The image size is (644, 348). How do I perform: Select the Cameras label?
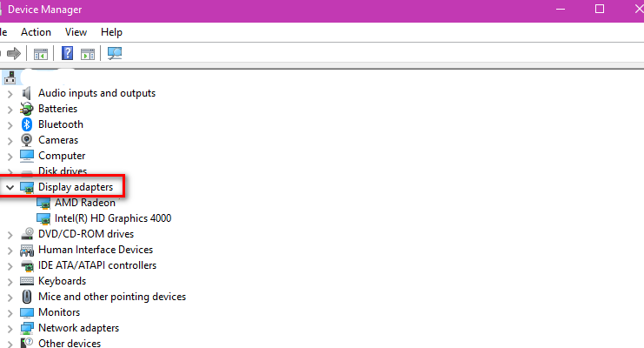[x=58, y=140]
